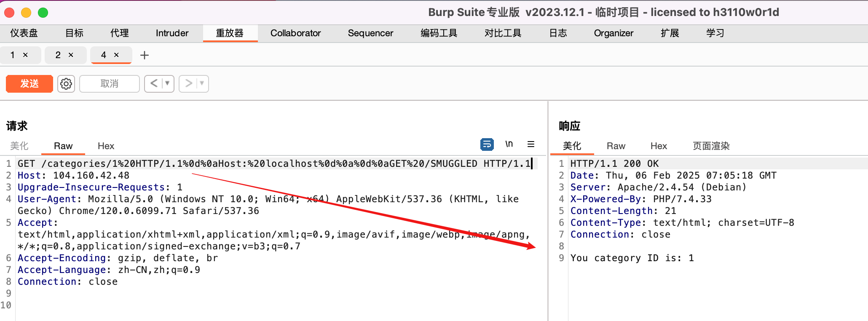The width and height of the screenshot is (868, 321).
Task: Click the 发送 send button
Action: pyautogui.click(x=29, y=84)
